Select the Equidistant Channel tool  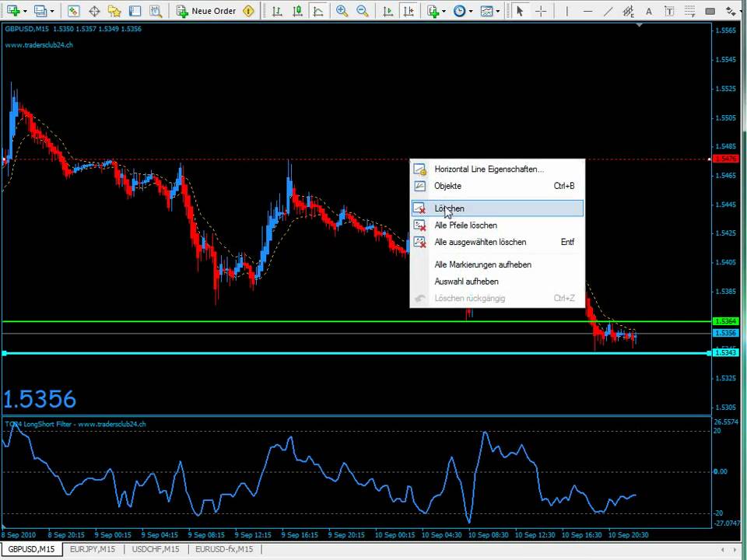coord(629,10)
